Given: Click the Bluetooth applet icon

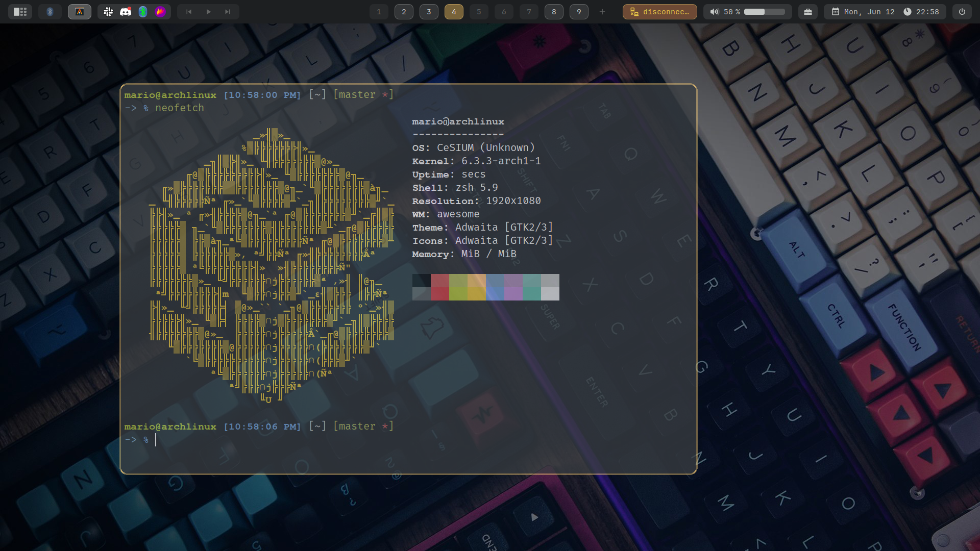Looking at the screenshot, I should point(50,12).
